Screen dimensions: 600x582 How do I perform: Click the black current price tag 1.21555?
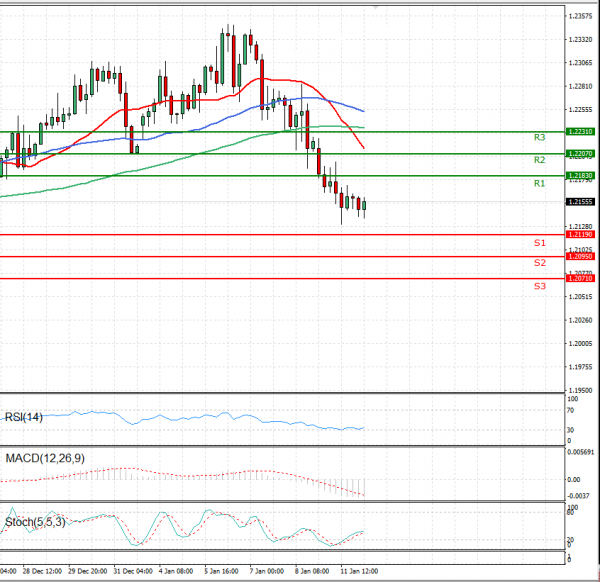coord(580,202)
